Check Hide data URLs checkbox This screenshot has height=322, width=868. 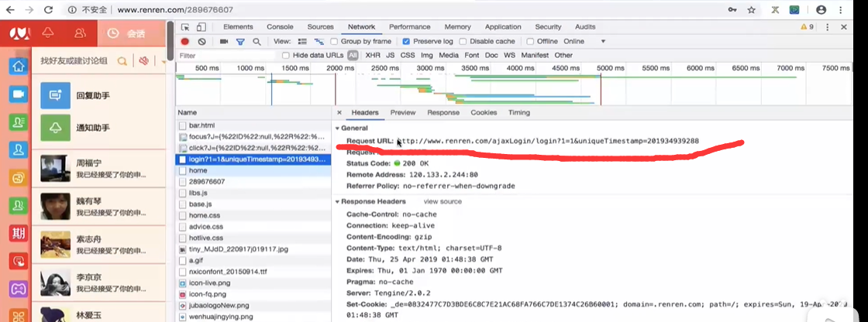[x=286, y=55]
